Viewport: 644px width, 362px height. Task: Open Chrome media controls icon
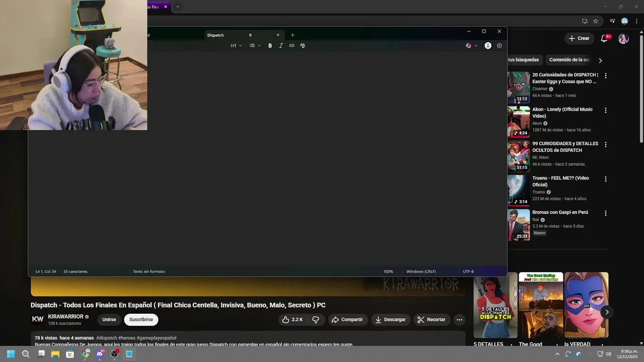[x=612, y=21]
